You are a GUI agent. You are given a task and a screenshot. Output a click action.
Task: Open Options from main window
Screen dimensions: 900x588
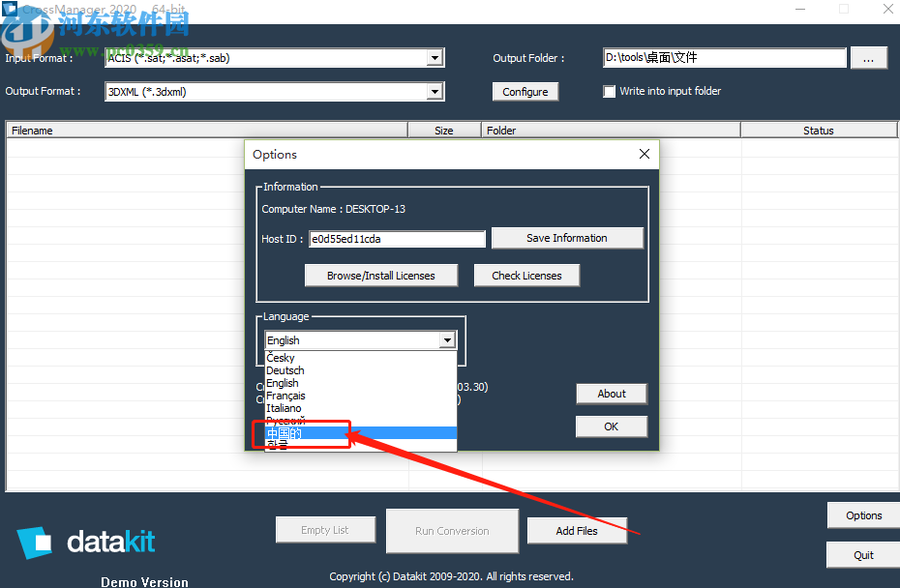click(x=863, y=515)
